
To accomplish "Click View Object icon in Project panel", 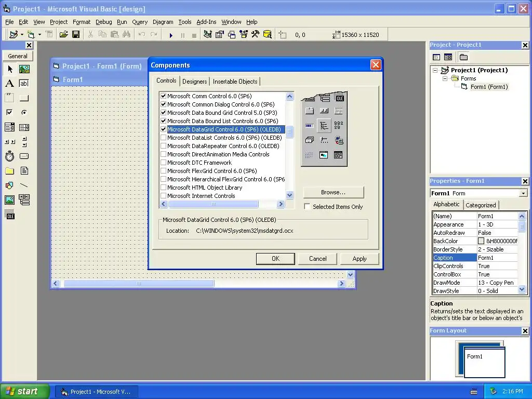I will pyautogui.click(x=448, y=57).
